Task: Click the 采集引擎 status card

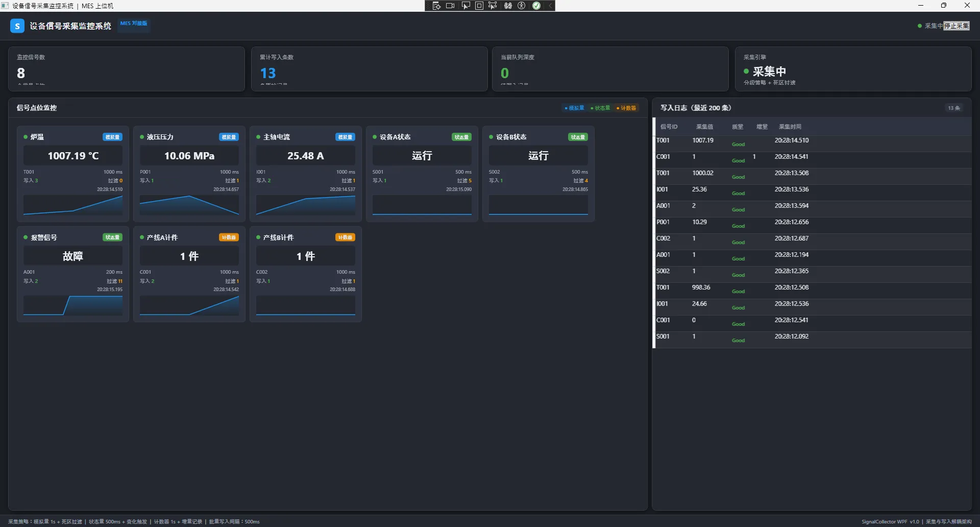Action: pyautogui.click(x=853, y=69)
